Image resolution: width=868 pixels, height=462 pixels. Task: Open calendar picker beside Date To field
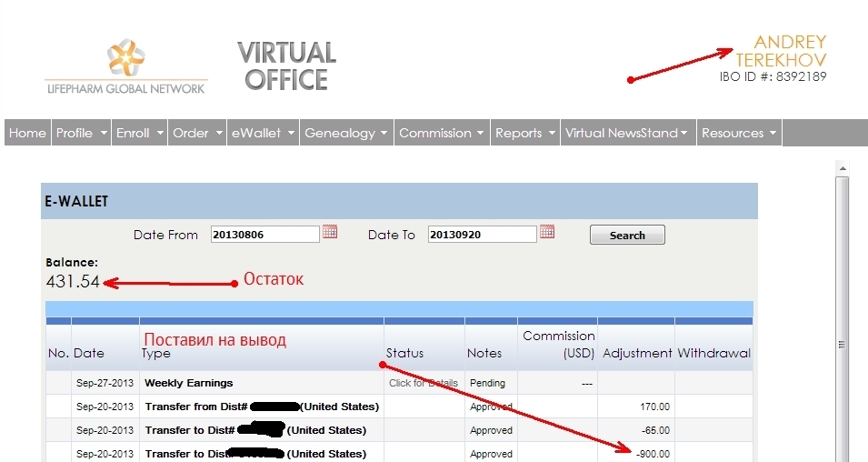(x=547, y=232)
